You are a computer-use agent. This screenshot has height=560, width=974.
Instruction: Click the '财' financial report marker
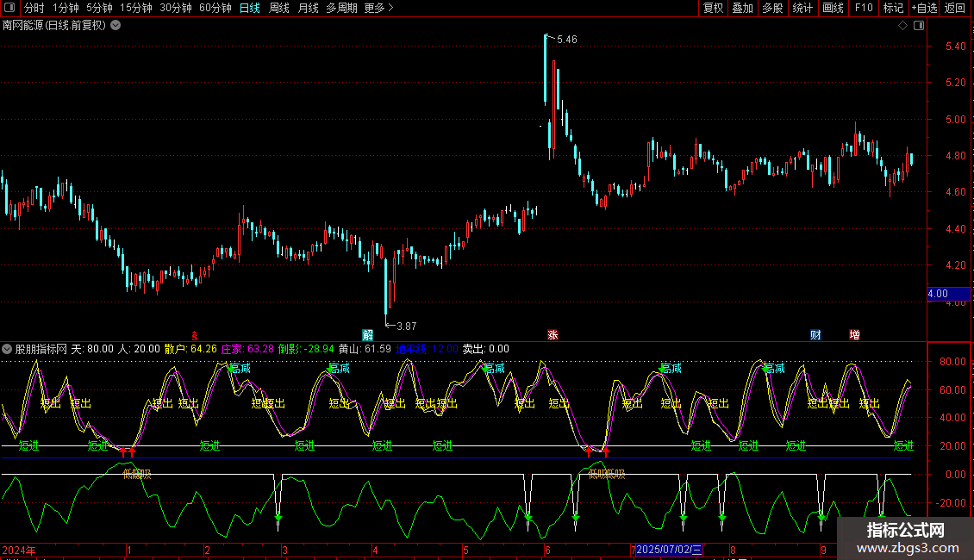[815, 334]
